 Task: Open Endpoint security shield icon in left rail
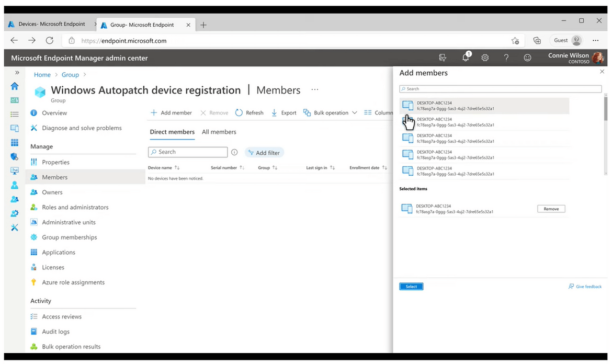15,156
